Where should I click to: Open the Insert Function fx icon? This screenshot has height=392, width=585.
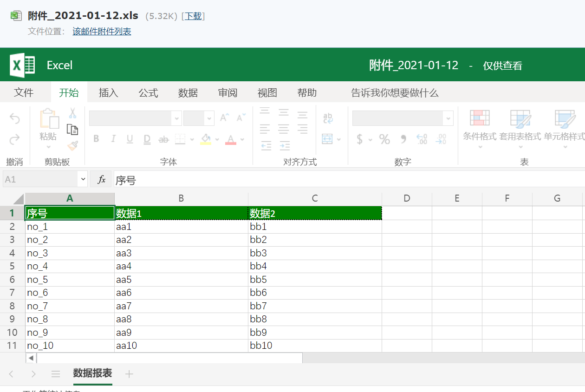(101, 179)
